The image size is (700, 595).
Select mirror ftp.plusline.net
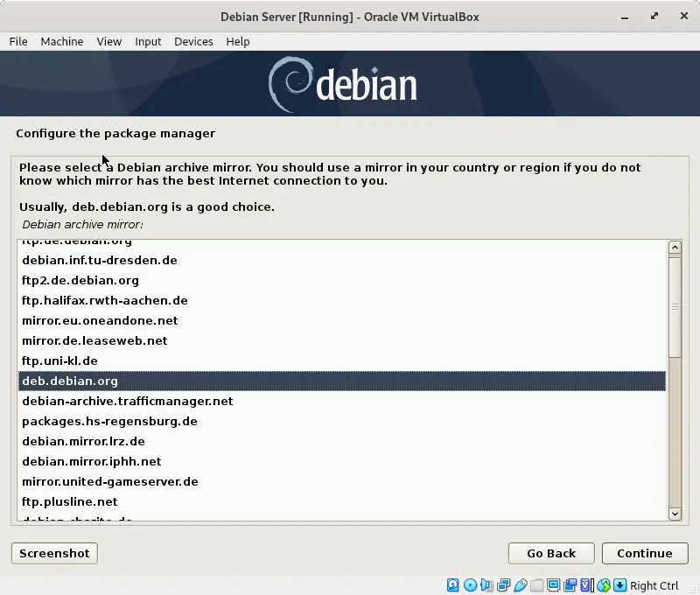tap(342, 501)
